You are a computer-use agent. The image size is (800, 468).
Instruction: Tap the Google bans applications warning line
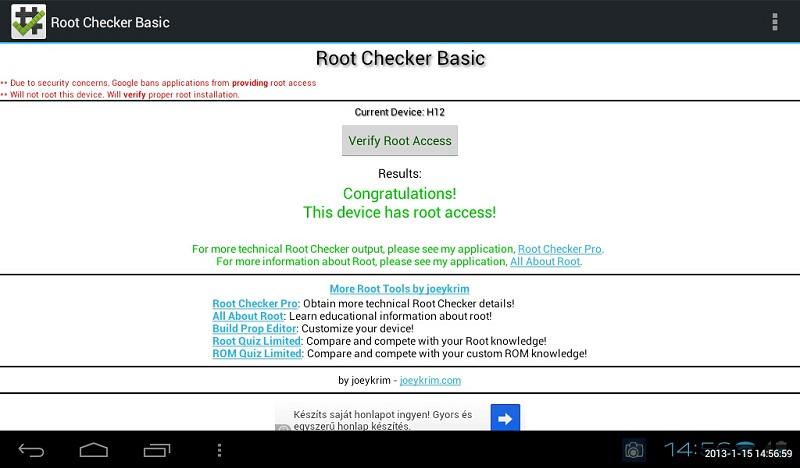click(x=158, y=83)
